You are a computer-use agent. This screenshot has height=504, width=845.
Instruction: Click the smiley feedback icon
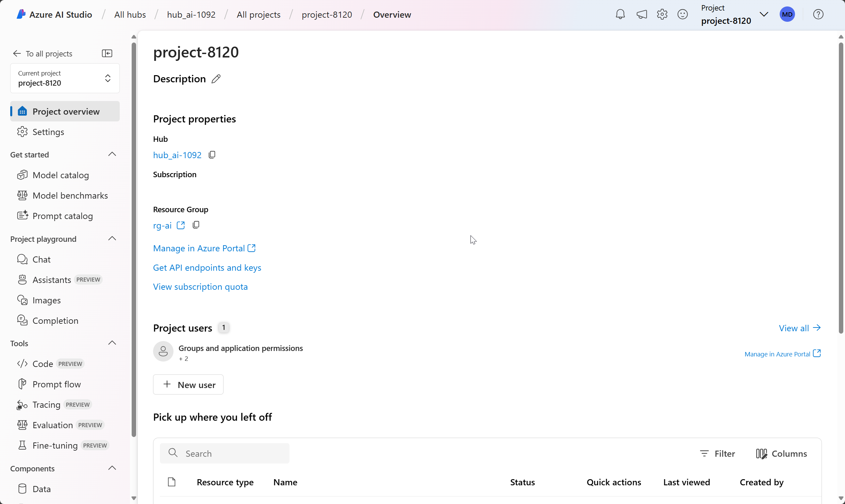[x=682, y=14]
